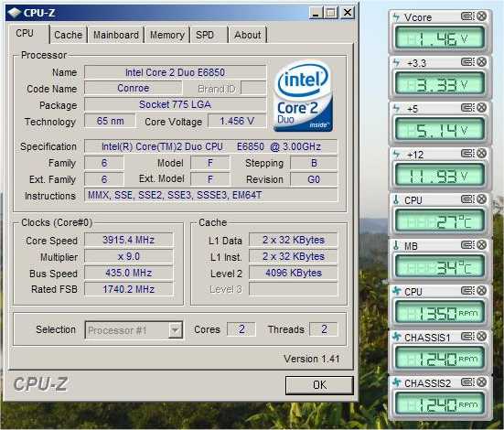Click the Package value Socket 775 LGA

click(176, 104)
